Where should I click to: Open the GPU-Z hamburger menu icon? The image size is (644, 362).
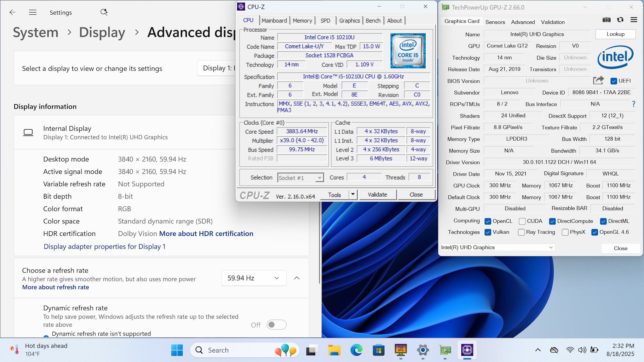[634, 20]
